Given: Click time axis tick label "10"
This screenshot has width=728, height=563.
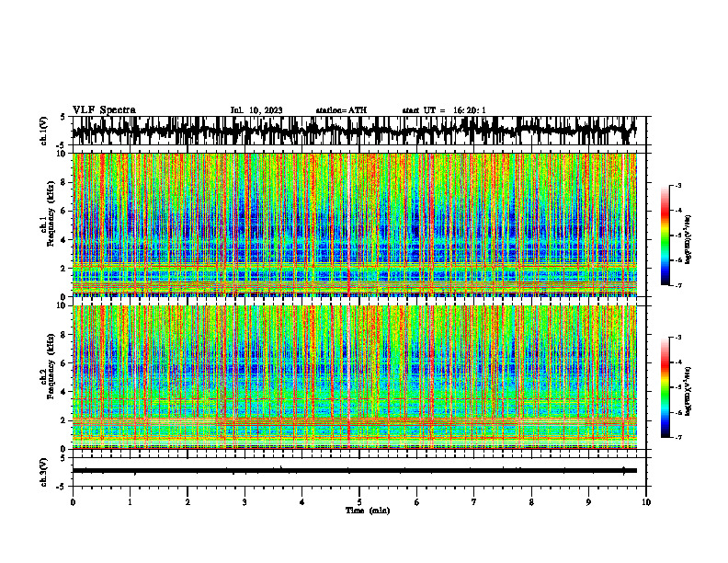Looking at the screenshot, I should tap(646, 502).
